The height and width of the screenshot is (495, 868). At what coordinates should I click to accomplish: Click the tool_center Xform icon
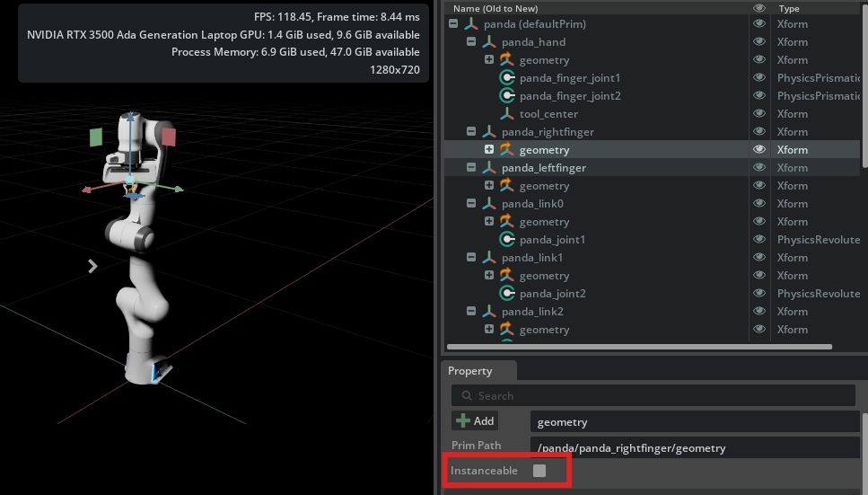click(x=506, y=114)
